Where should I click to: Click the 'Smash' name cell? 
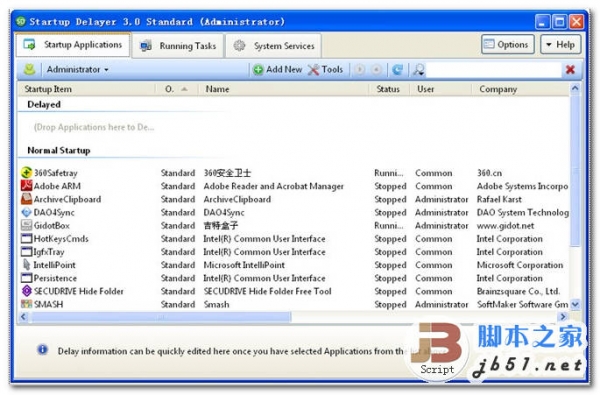[x=217, y=305]
